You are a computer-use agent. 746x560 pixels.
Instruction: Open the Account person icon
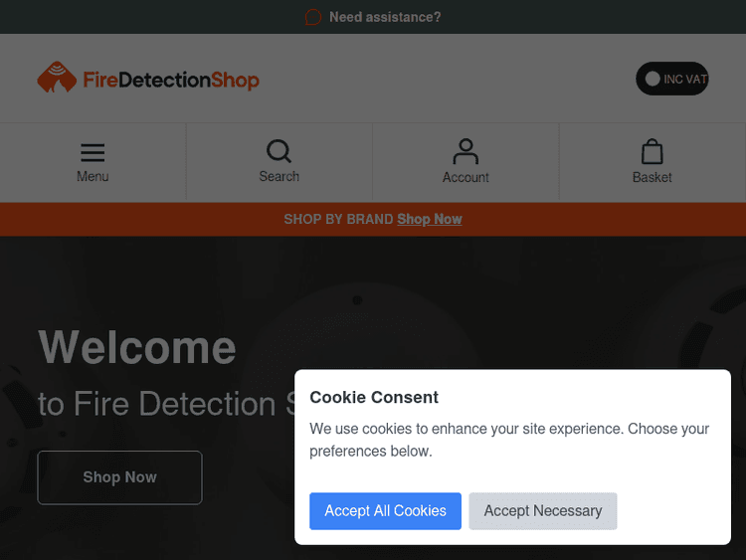pyautogui.click(x=466, y=151)
